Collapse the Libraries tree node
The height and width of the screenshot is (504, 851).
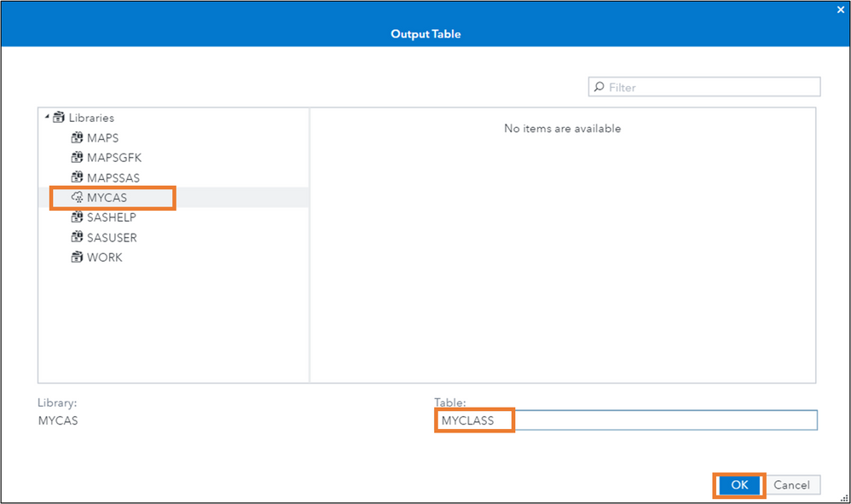pyautogui.click(x=47, y=117)
